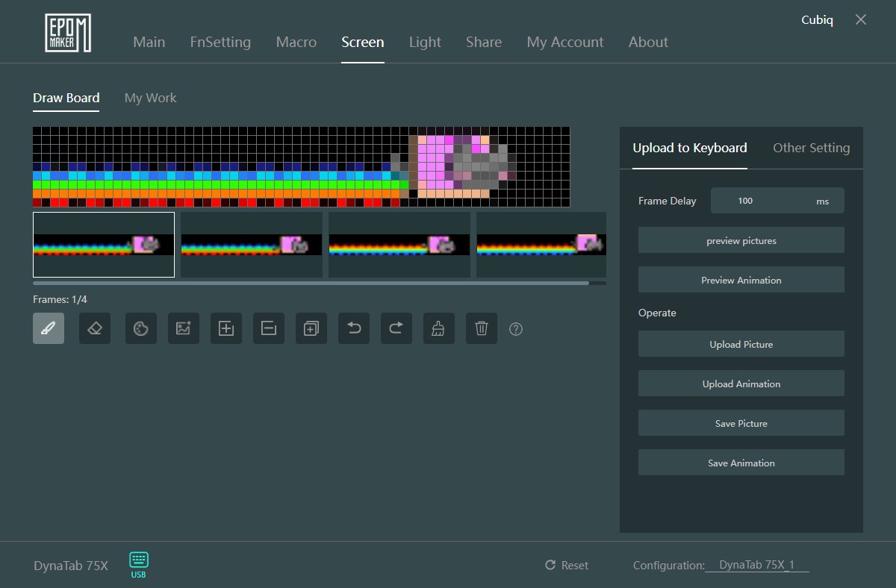This screenshot has width=896, height=588.
Task: Click the Preview Animation button
Action: pos(741,280)
